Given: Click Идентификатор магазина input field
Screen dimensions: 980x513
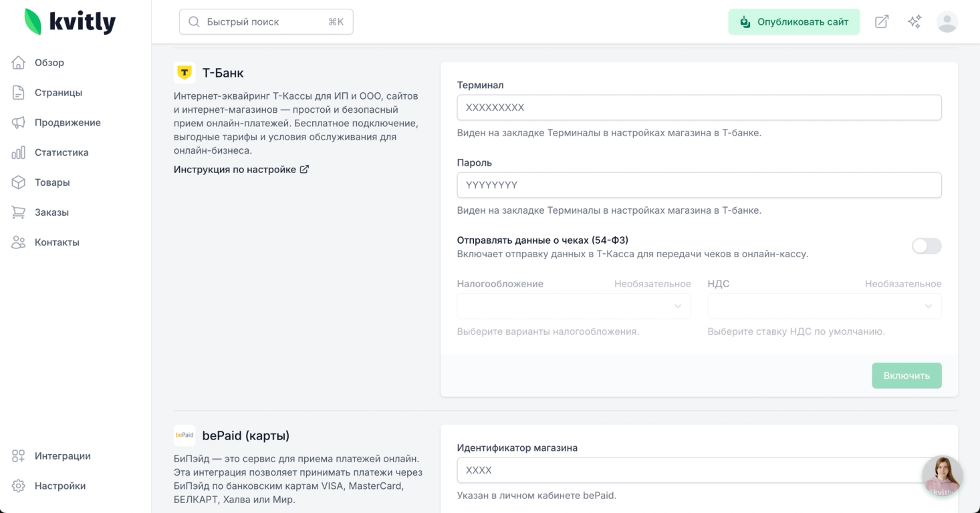Looking at the screenshot, I should click(699, 470).
